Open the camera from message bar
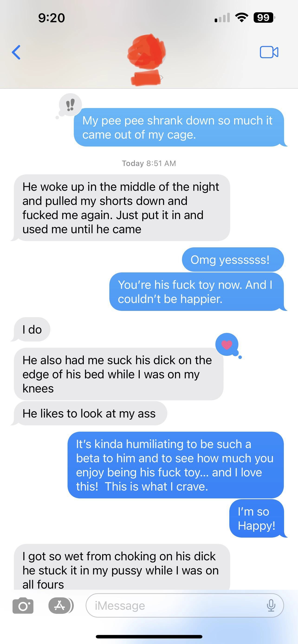 23,606
